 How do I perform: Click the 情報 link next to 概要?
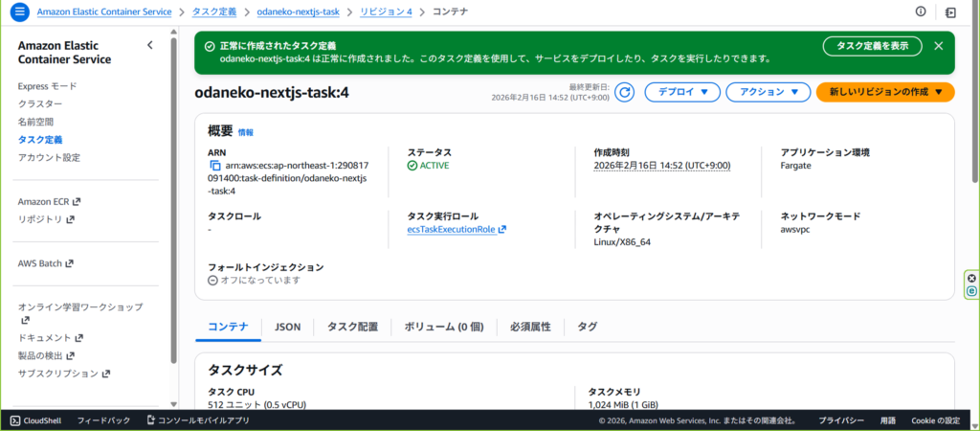coord(246,132)
